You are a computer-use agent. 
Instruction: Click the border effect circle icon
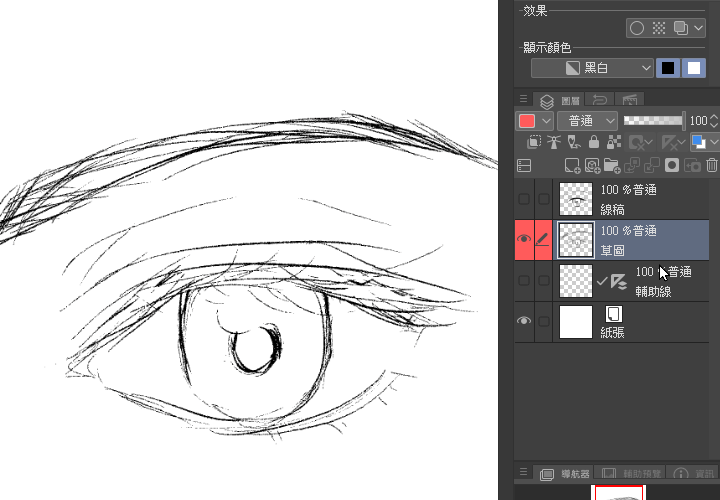[636, 28]
